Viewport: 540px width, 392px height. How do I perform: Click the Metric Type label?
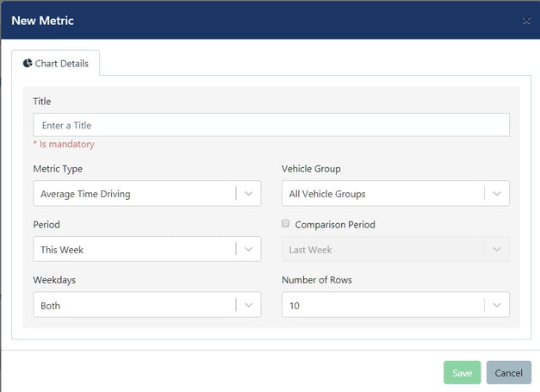[x=58, y=169]
